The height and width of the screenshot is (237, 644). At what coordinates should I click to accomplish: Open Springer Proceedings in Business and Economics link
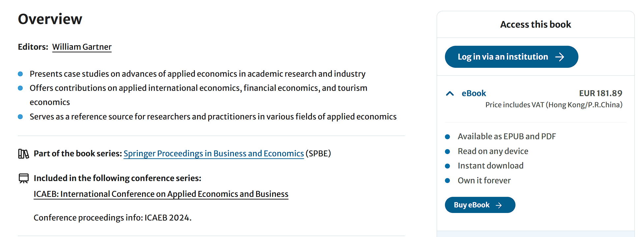pyautogui.click(x=214, y=154)
